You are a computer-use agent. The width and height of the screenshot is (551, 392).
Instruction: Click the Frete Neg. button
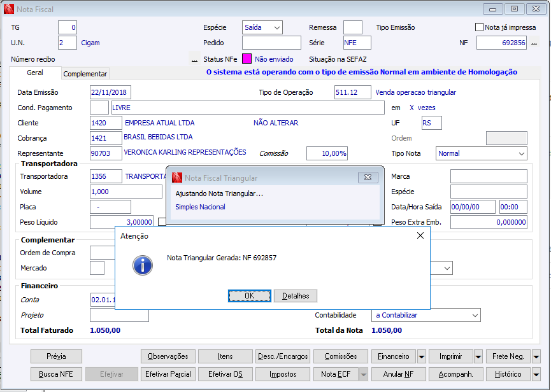coord(508,356)
